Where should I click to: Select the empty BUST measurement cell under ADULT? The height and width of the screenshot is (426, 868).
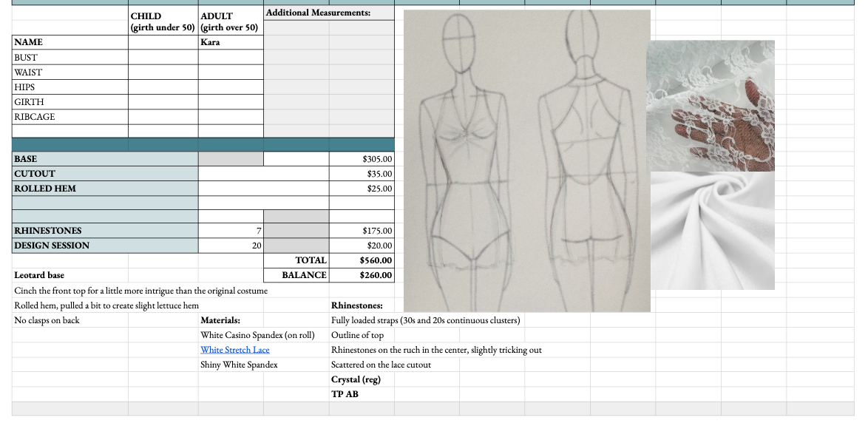click(x=229, y=57)
